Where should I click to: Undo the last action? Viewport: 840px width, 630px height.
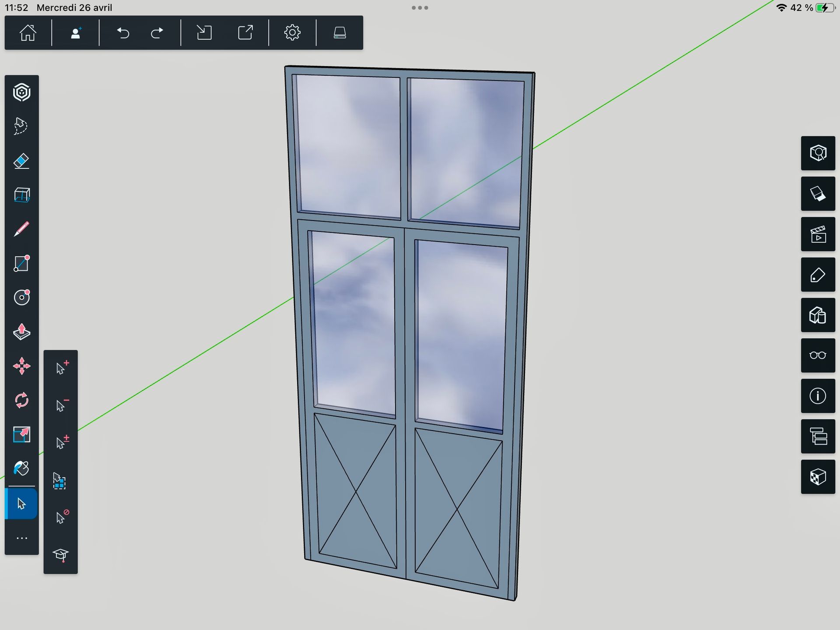(x=123, y=33)
